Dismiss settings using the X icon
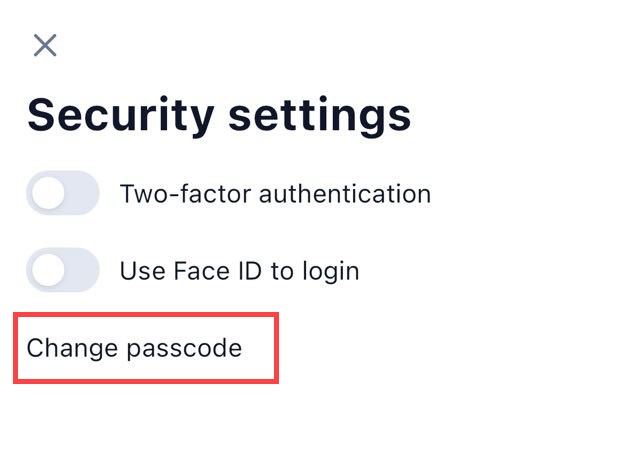This screenshot has height=458, width=625. (45, 45)
